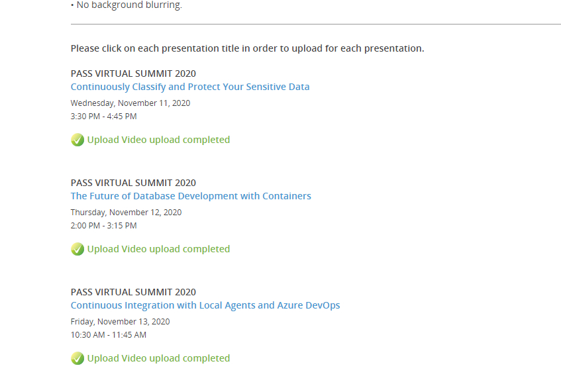
Task: Click PASS VIRTUAL SUMMIT 2020 heading above Azure DevOps
Action: click(x=133, y=292)
